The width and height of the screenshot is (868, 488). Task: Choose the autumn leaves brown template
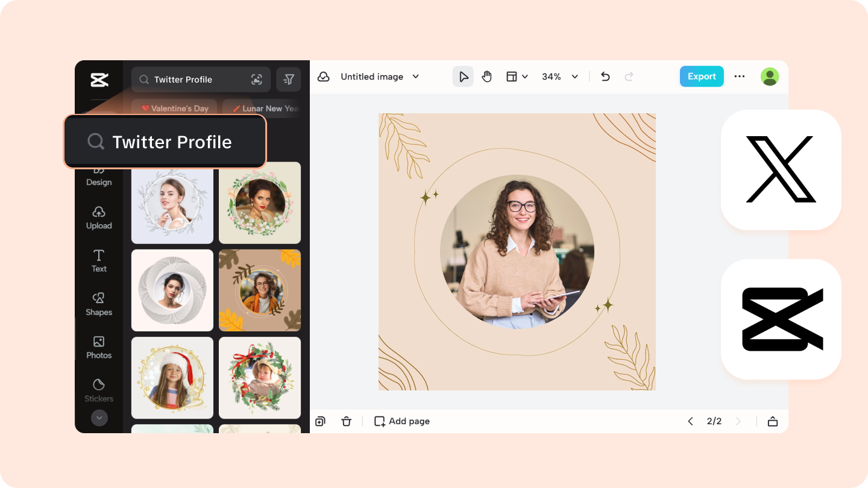[260, 290]
